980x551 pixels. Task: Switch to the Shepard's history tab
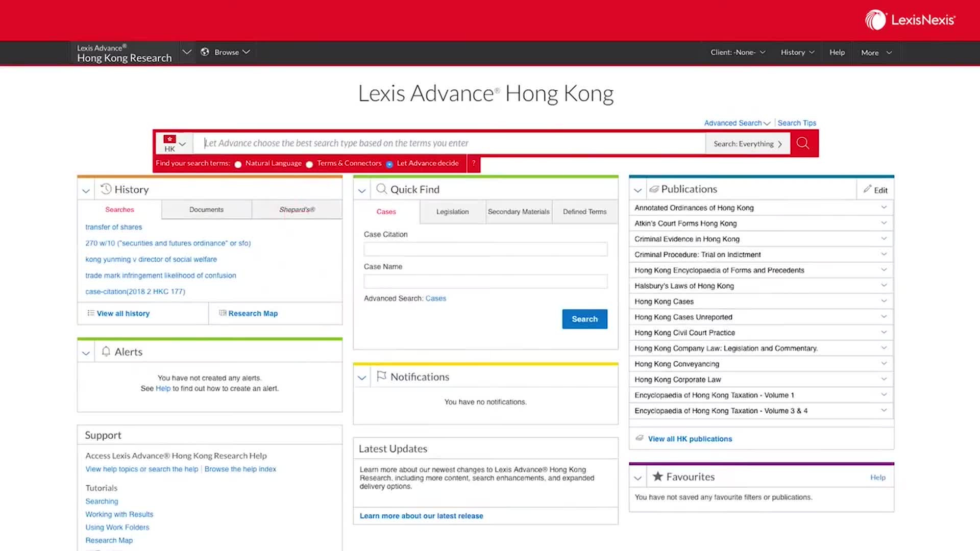click(x=297, y=210)
